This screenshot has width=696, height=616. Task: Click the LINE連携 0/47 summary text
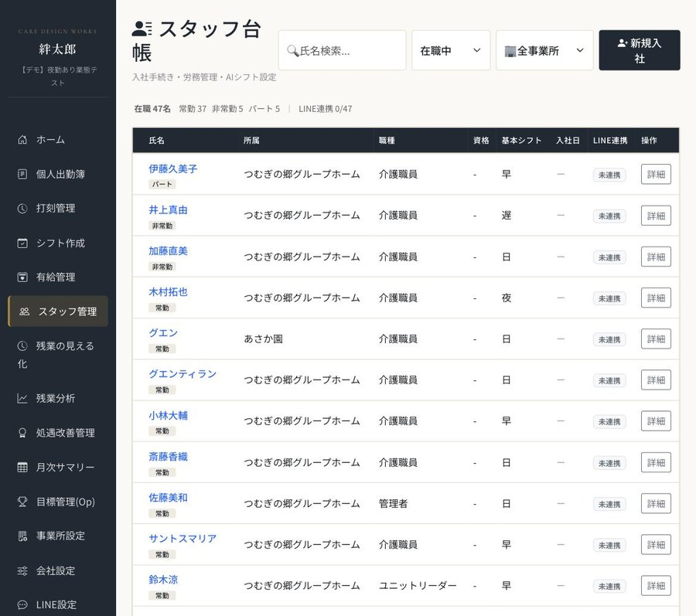pyautogui.click(x=325, y=109)
